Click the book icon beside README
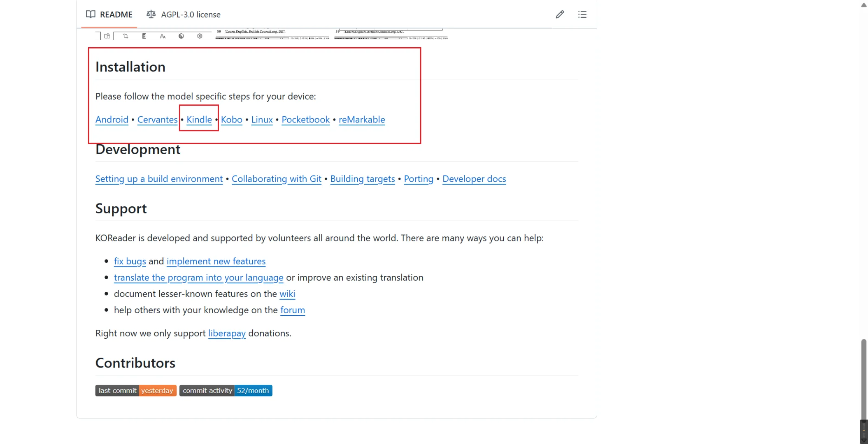The width and height of the screenshot is (868, 444). pos(91,14)
